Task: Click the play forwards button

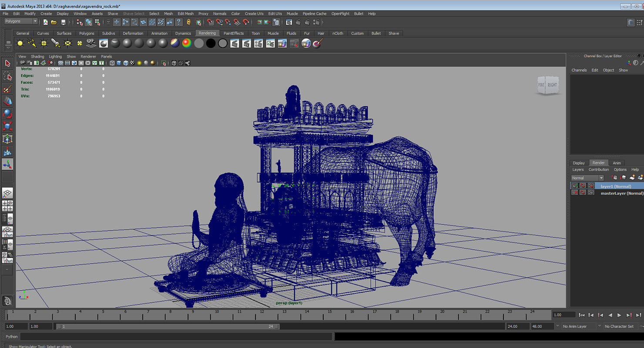Action: point(619,315)
